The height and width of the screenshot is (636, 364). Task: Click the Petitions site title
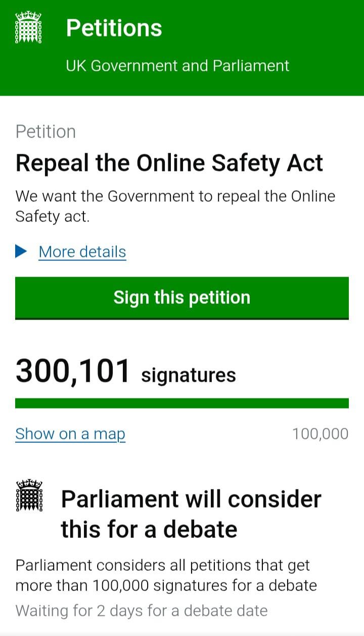click(x=114, y=28)
